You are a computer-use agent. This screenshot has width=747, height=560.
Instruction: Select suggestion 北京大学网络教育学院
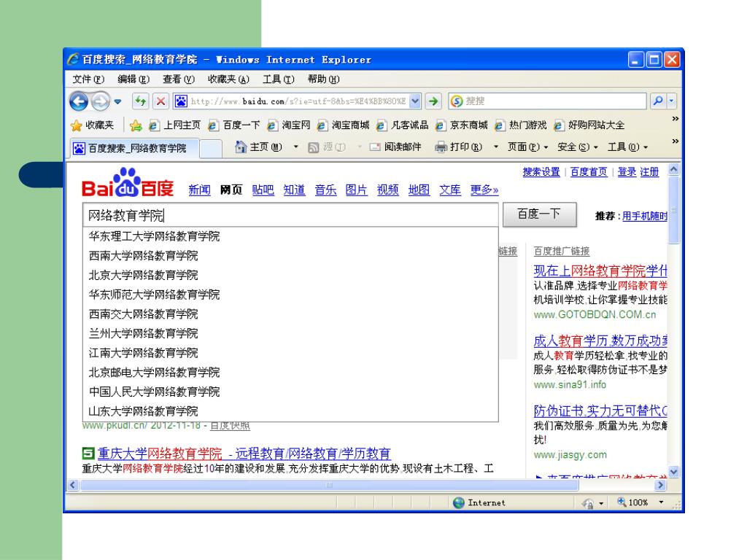pyautogui.click(x=290, y=275)
